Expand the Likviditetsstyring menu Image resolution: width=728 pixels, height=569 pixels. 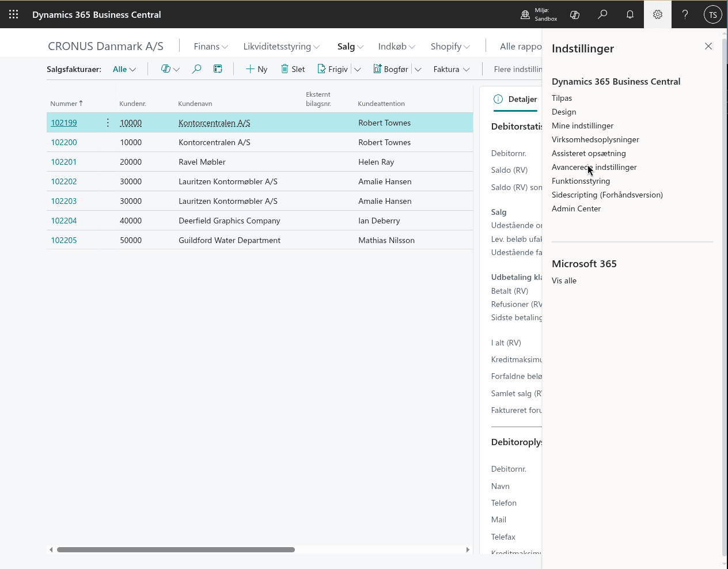(x=281, y=47)
